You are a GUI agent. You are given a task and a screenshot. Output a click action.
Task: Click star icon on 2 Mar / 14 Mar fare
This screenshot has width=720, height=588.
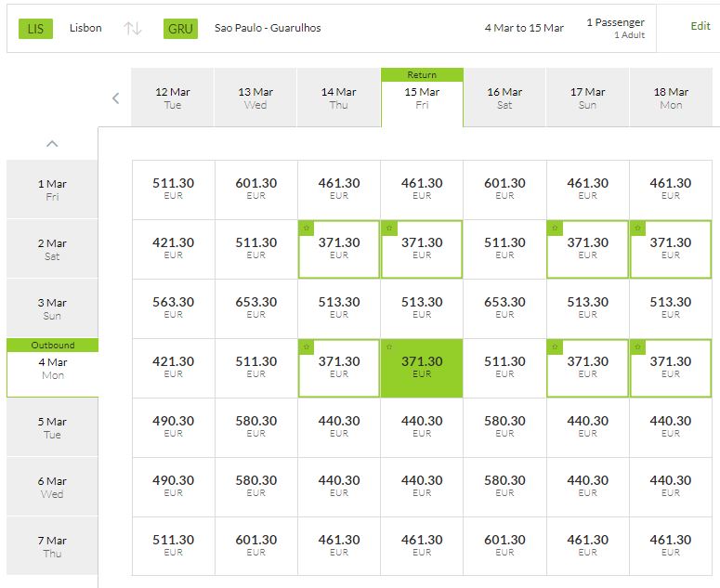(307, 229)
